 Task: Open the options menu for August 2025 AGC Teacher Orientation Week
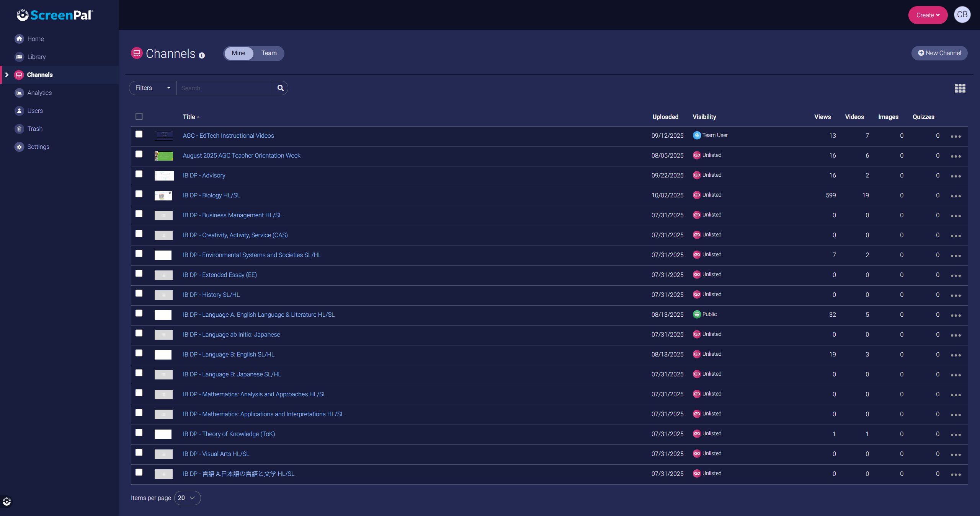pos(956,156)
